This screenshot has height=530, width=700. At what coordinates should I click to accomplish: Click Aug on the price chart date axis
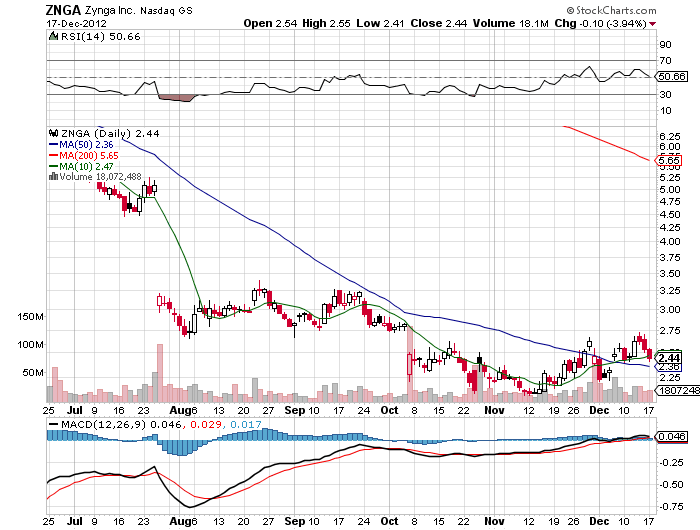coord(179,410)
